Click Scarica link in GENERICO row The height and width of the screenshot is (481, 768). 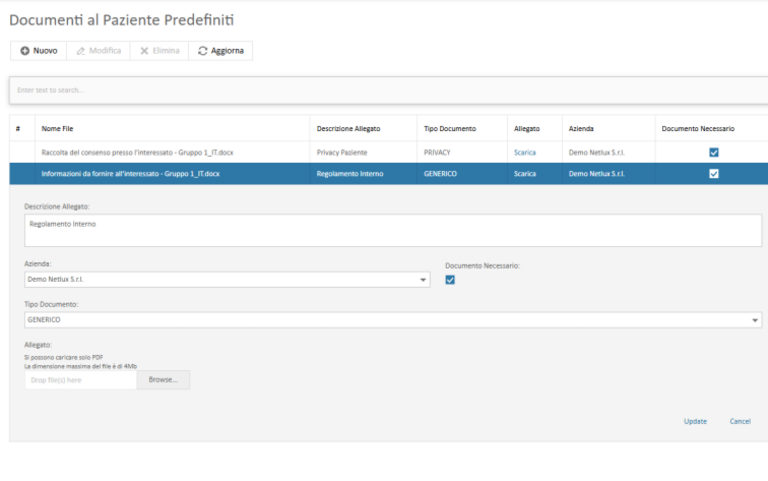[525, 173]
